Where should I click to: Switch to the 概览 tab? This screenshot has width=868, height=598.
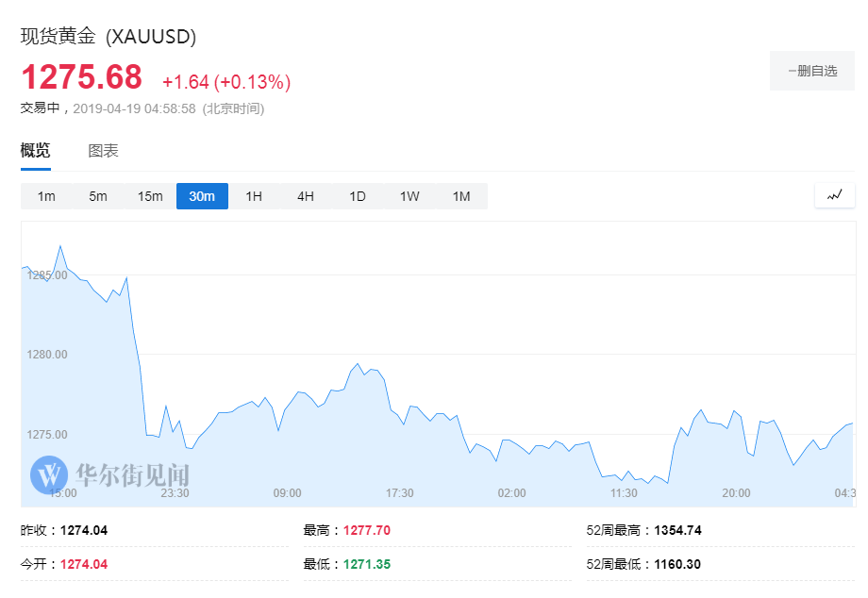[36, 150]
